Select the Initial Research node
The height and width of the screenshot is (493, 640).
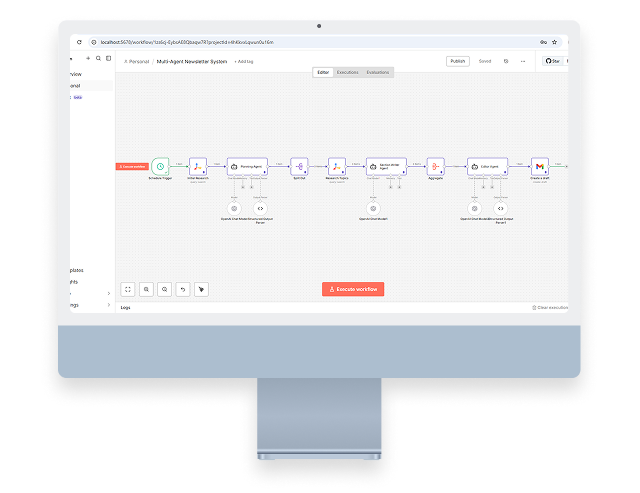click(197, 166)
